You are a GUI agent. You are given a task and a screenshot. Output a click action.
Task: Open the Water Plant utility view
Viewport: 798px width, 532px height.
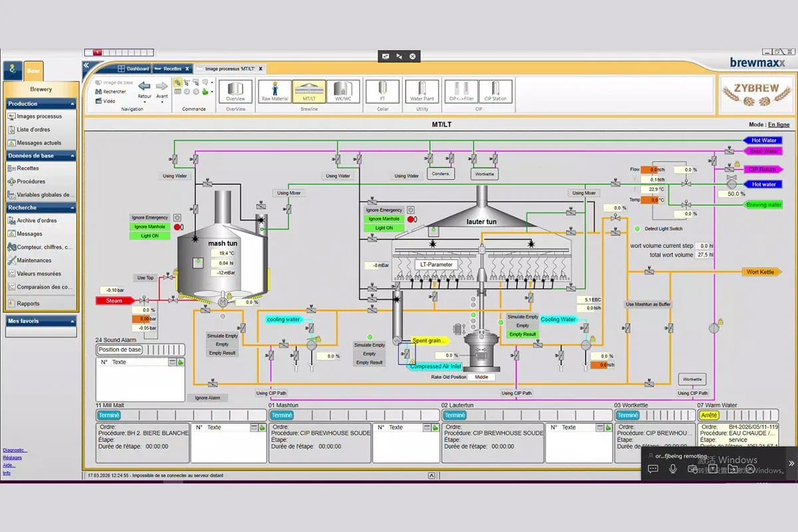click(x=422, y=91)
